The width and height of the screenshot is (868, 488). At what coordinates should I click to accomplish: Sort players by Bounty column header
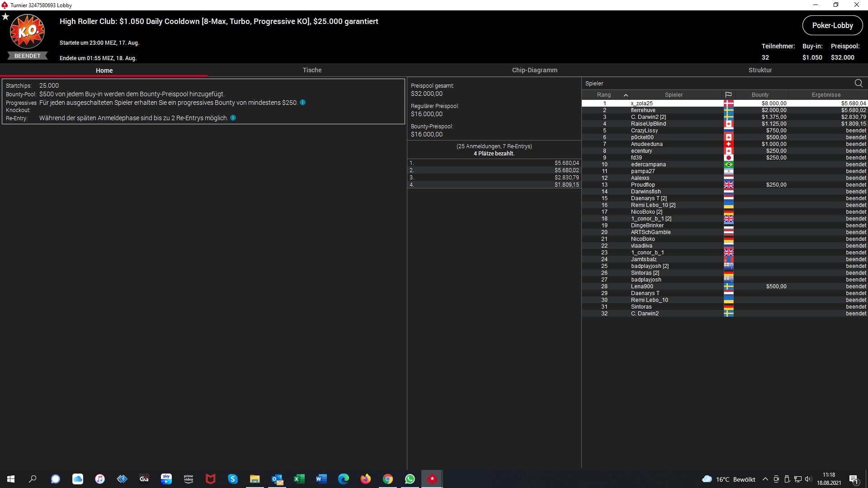(759, 95)
